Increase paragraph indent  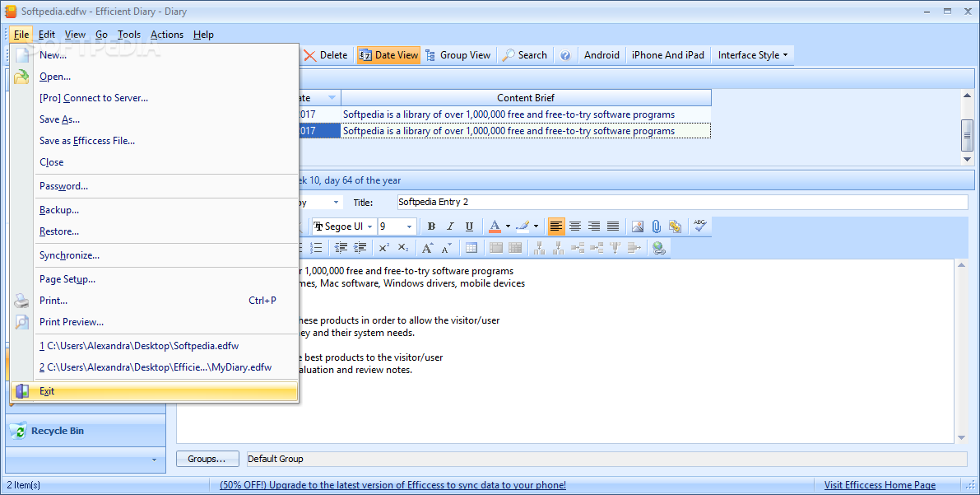click(360, 248)
